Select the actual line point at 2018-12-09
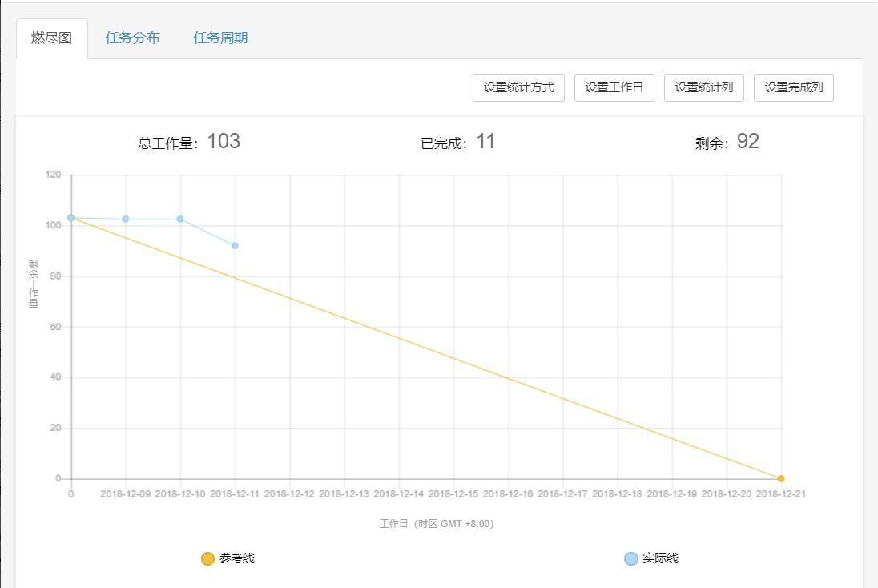The height and width of the screenshot is (588, 878). pyautogui.click(x=126, y=219)
